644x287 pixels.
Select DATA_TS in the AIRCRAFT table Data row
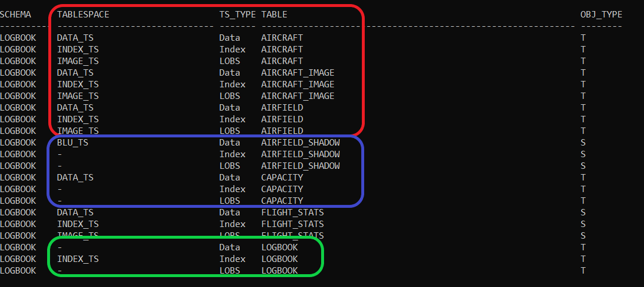click(75, 38)
